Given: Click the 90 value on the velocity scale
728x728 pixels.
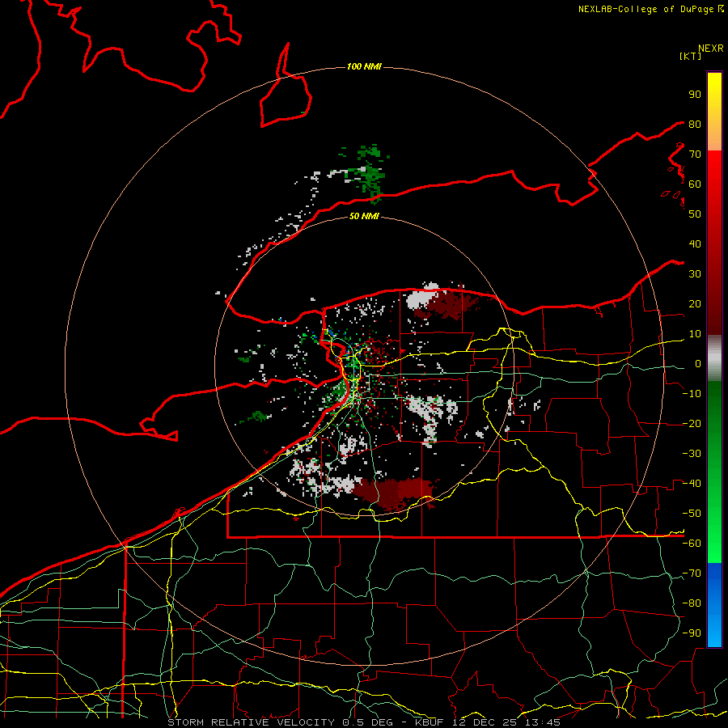Looking at the screenshot, I should pyautogui.click(x=695, y=95).
